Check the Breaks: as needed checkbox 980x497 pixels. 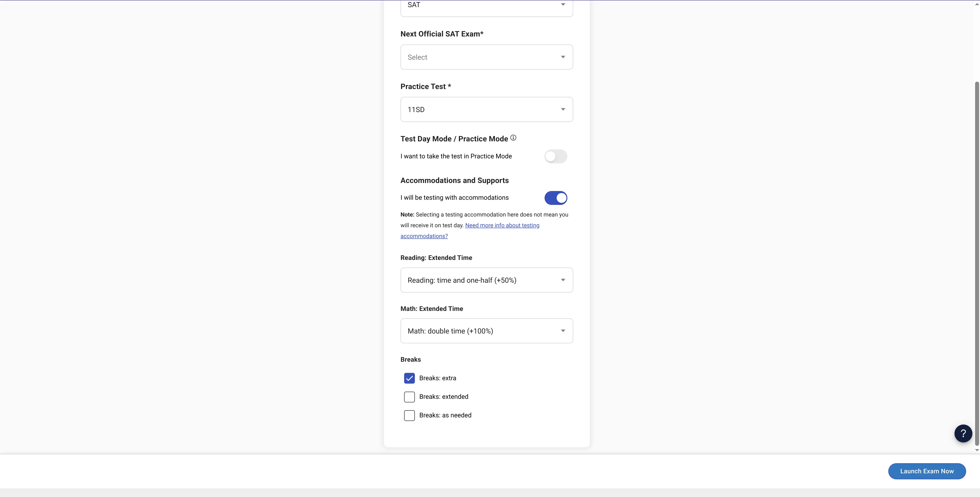click(409, 416)
